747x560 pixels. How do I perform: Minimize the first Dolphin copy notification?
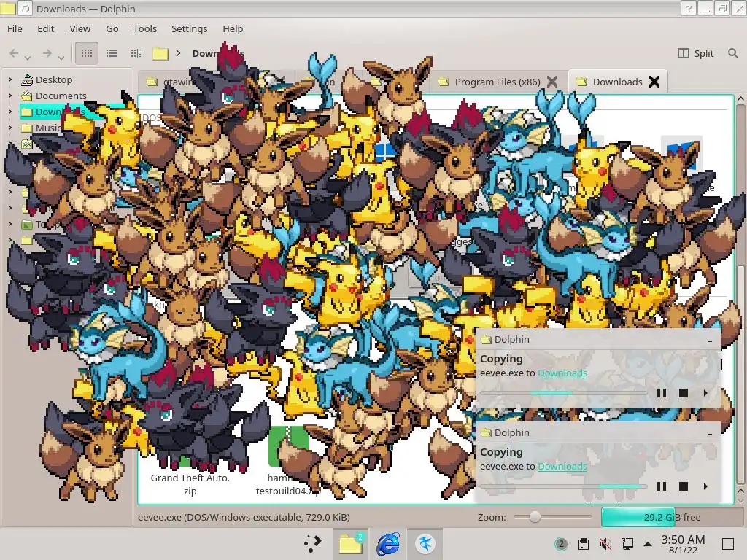click(x=710, y=340)
